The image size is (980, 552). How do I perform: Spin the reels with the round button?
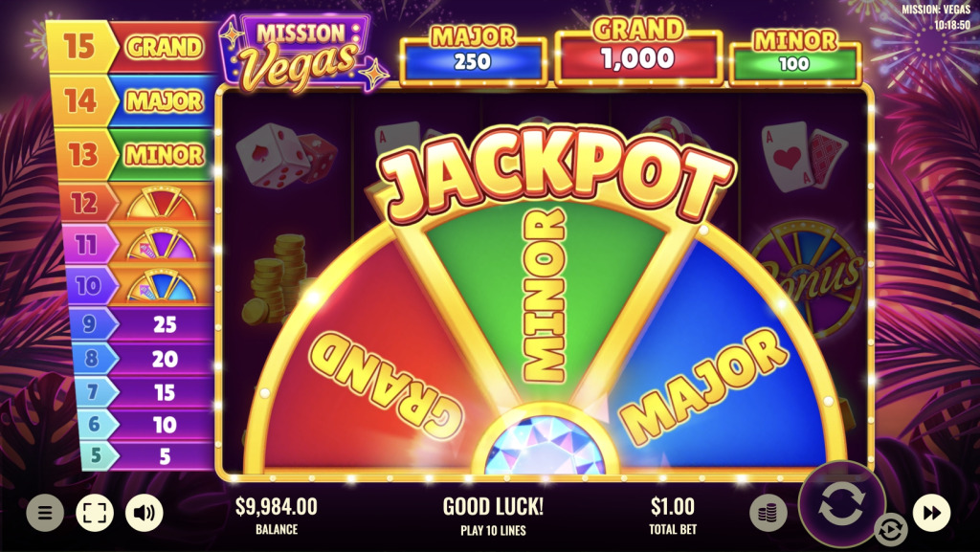coord(841,504)
